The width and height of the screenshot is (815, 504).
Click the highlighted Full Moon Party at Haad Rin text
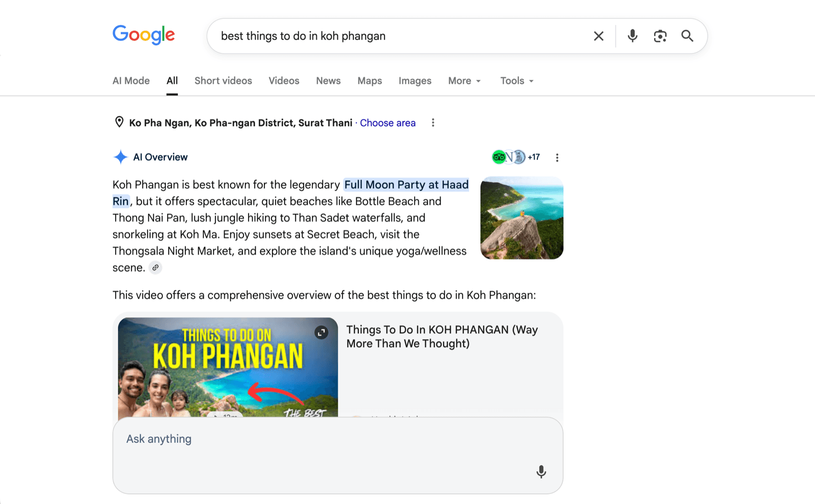click(x=406, y=185)
